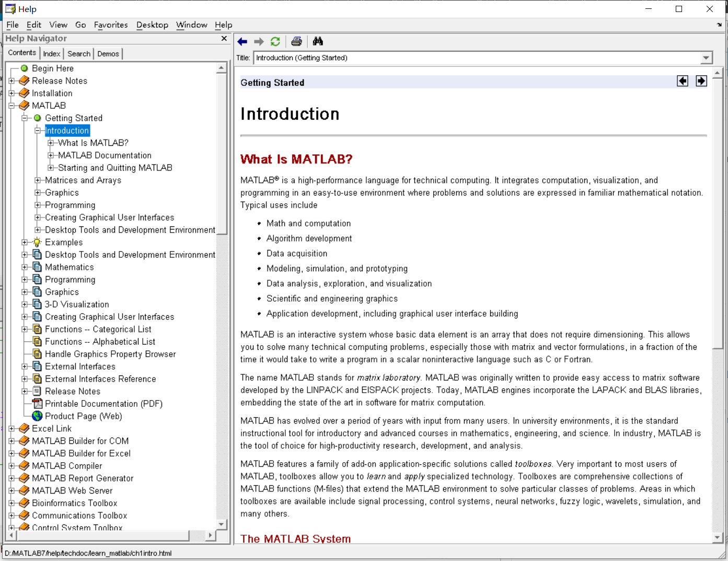
Task: Go forward using the gray right arrow
Action: coord(259,42)
